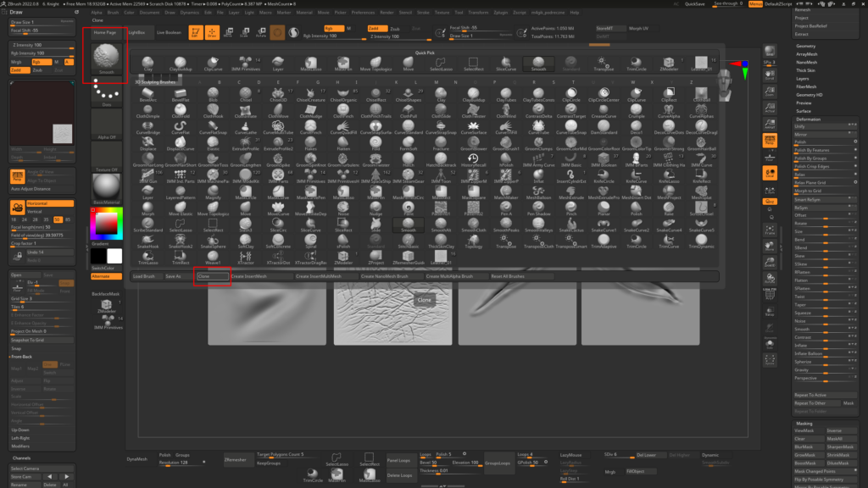Open the Preferences menu

coord(363,13)
